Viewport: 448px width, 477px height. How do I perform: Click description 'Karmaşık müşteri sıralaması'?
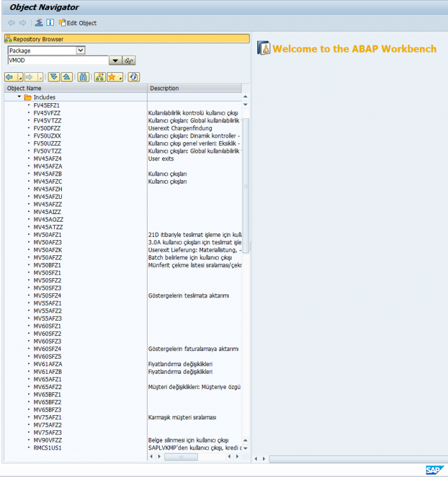[183, 418]
